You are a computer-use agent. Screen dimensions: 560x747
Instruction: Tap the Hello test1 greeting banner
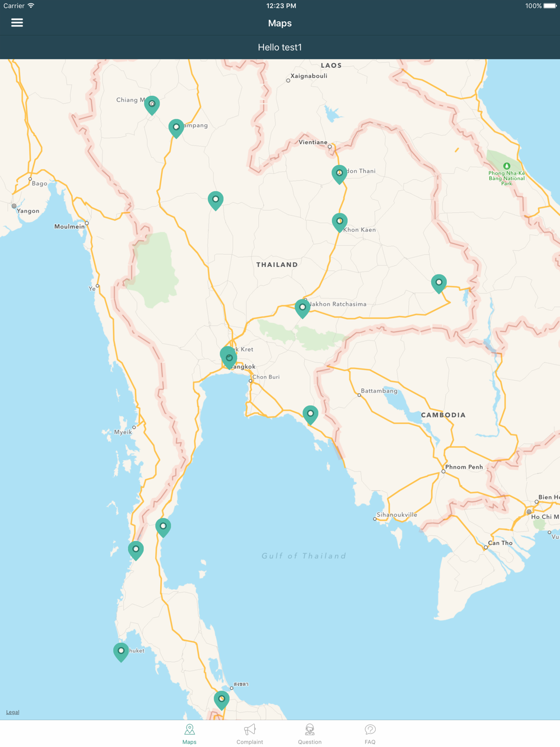pos(280,48)
